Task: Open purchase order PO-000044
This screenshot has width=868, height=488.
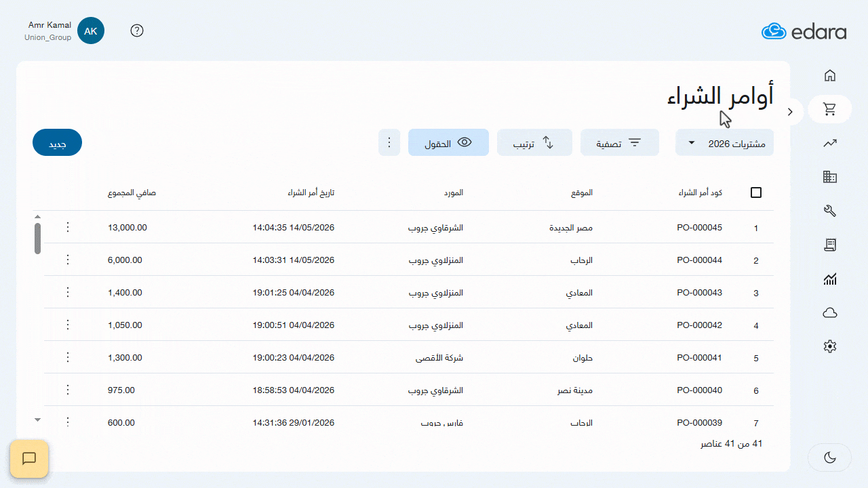Action: coord(699,260)
